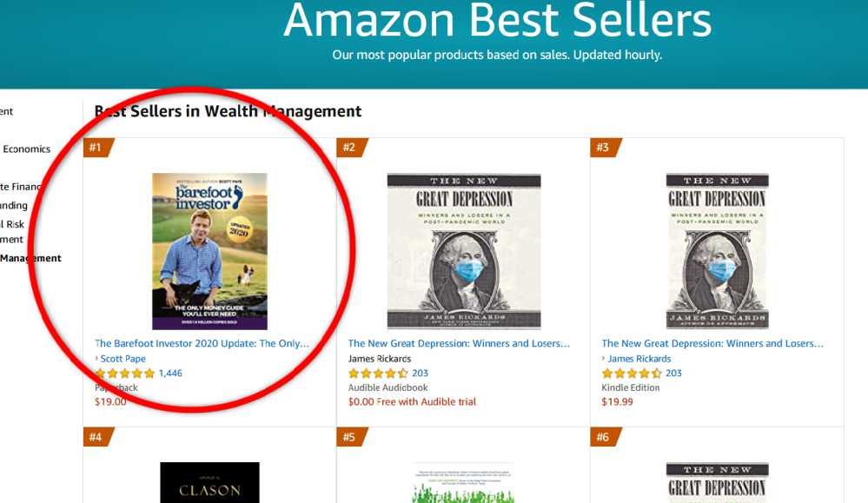
Task: Open the #2 New Great Depression audiobook cover
Action: [x=464, y=251]
